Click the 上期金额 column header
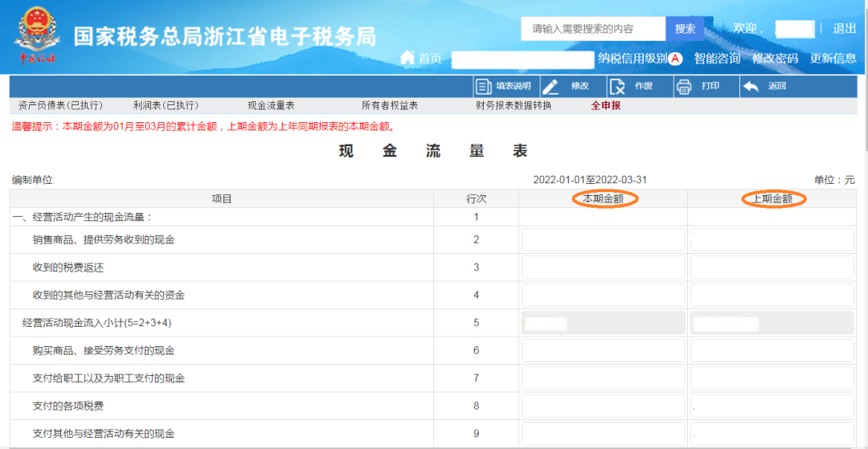 [772, 199]
